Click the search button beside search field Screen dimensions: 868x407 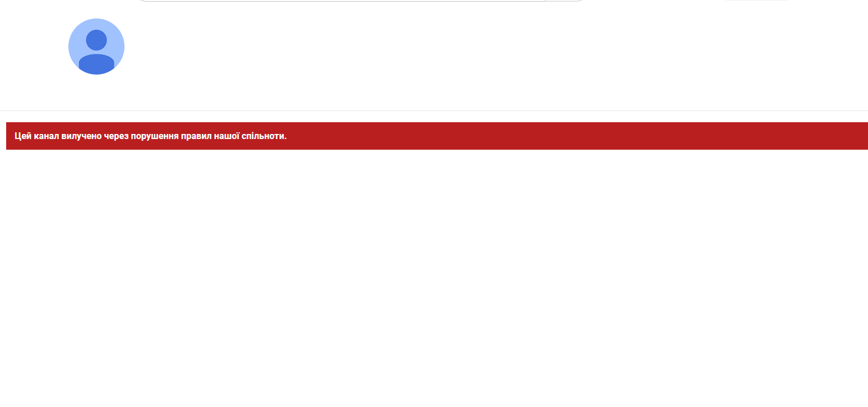point(565,1)
